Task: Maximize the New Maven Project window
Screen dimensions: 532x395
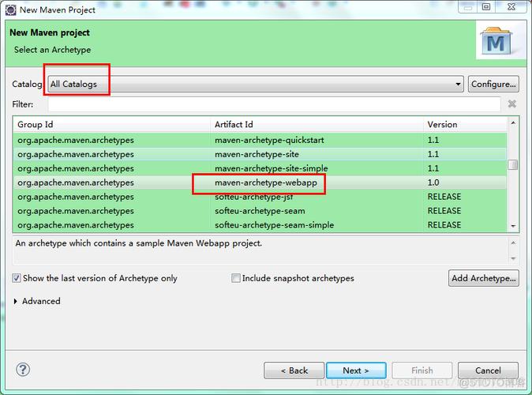Action: [486, 7]
